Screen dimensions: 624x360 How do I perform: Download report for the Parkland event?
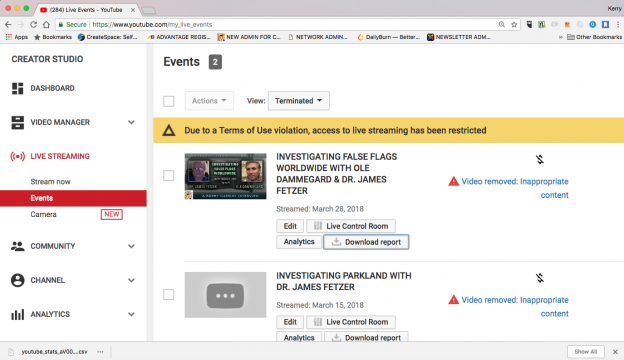click(x=366, y=337)
